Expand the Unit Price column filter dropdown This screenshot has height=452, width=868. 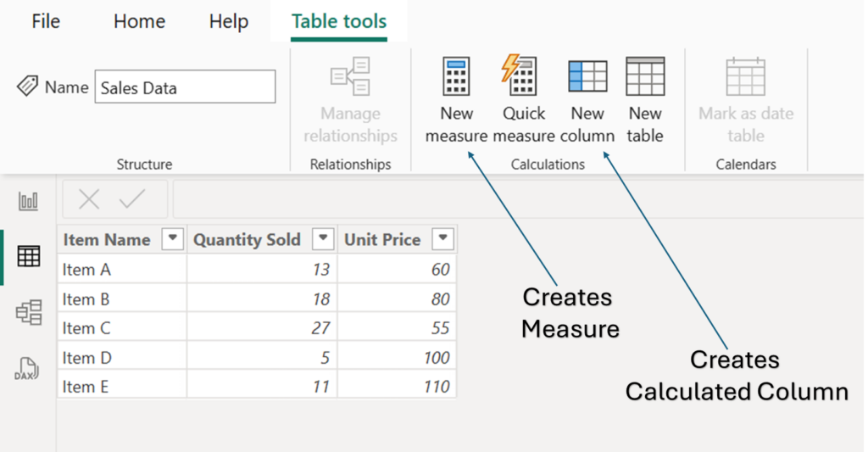tap(442, 239)
